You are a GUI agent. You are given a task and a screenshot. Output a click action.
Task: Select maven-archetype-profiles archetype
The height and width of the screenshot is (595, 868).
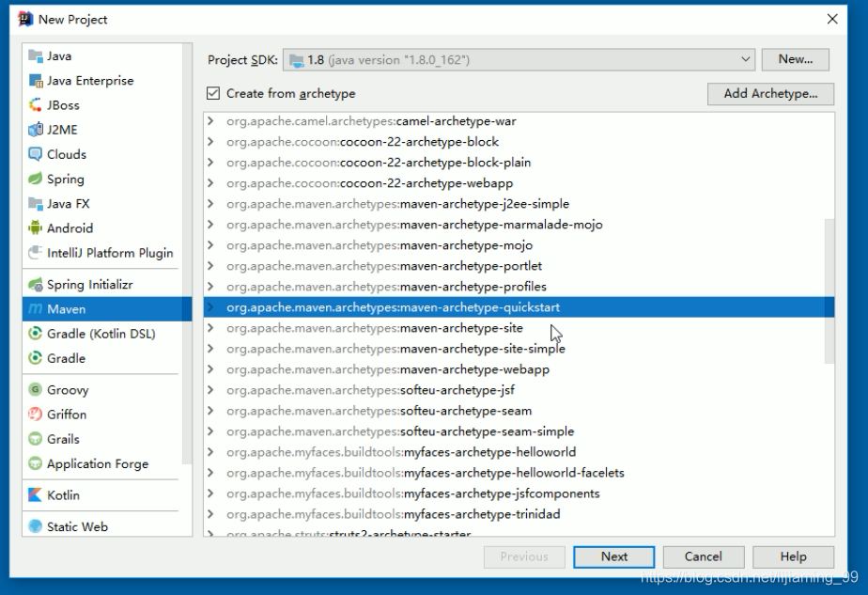click(x=519, y=287)
